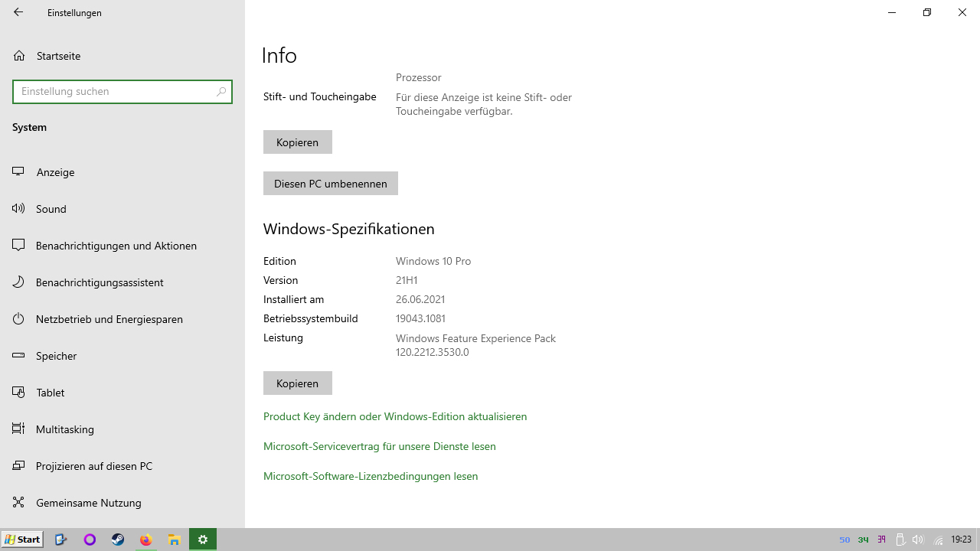Image resolution: width=980 pixels, height=551 pixels.
Task: Click Kopieren under Windows-Spezifikationen
Action: click(x=298, y=383)
